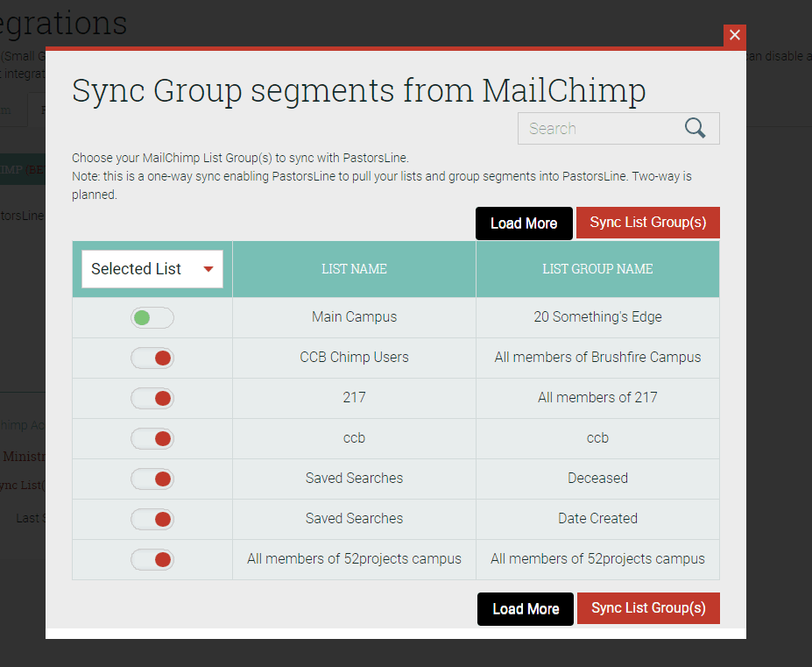Screen dimensions: 812x667
Task: Click Sync List Group(s) above the table
Action: (648, 223)
